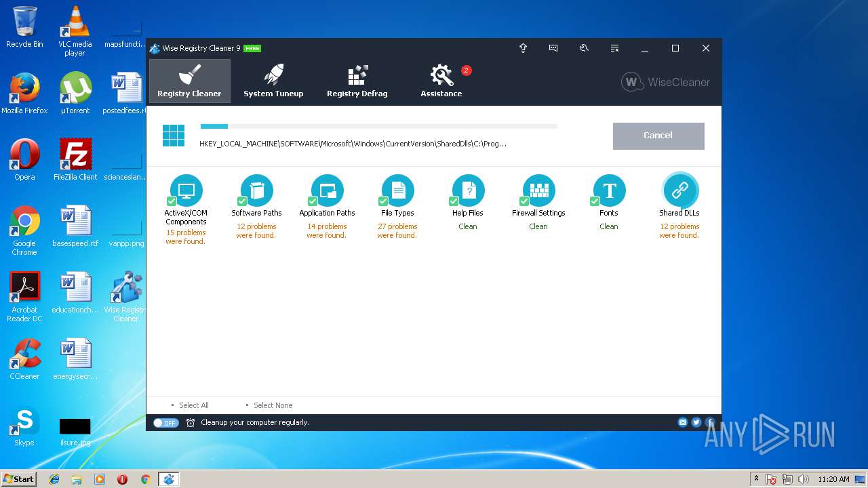Image resolution: width=868 pixels, height=488 pixels.
Task: Uncheck the Application Paths checkbox
Action: pos(313,201)
